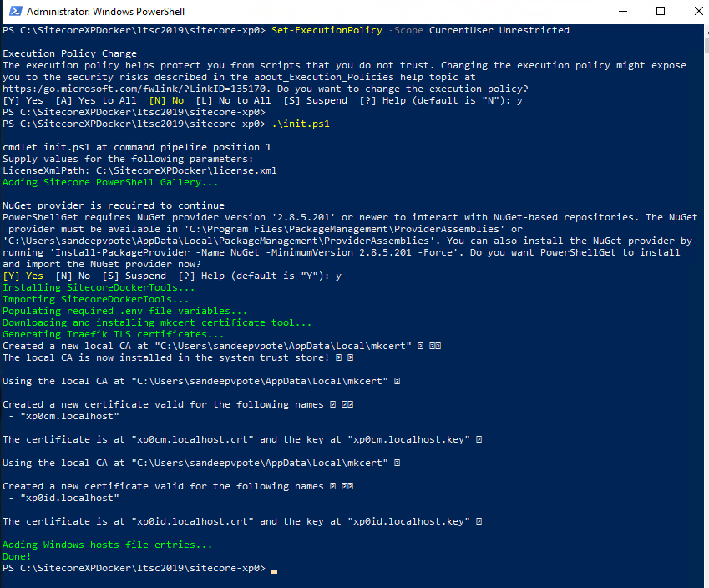
Task: Minimize the Windows PowerShell window
Action: tap(623, 12)
